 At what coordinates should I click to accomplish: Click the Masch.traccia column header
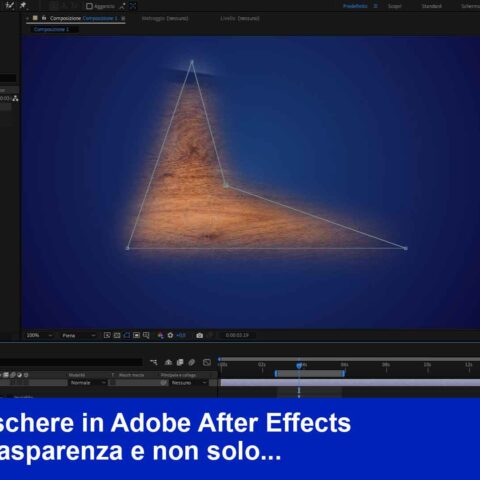[x=131, y=375]
